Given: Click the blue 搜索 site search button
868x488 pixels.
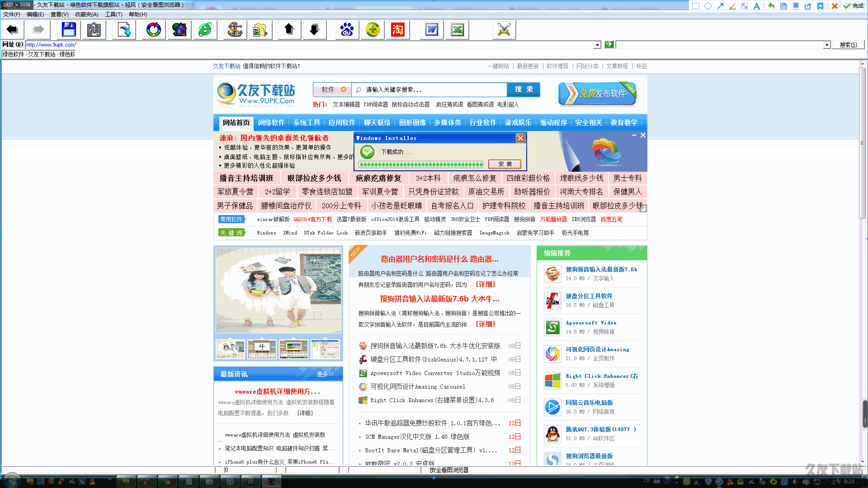Looking at the screenshot, I should (524, 89).
